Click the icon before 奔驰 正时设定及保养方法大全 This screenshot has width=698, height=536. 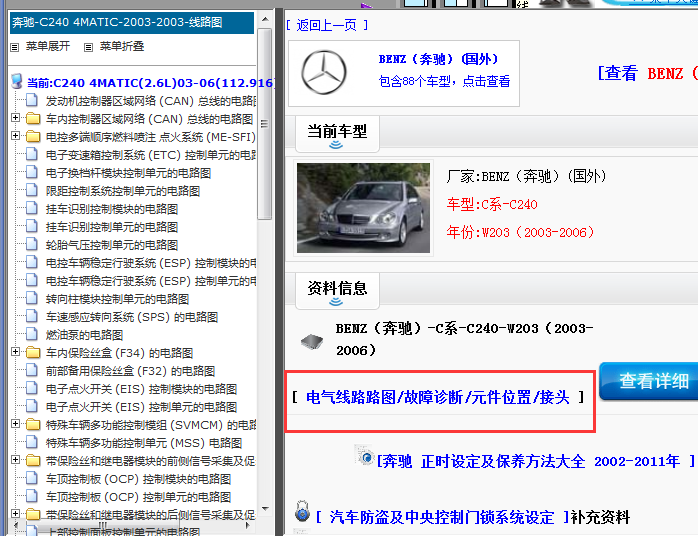tap(365, 455)
